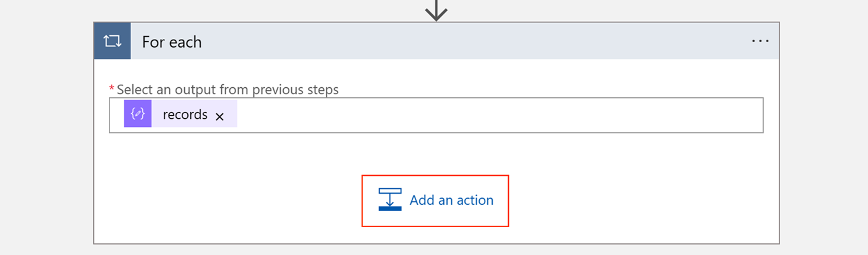Click the Add an action insert-step icon

(x=389, y=199)
